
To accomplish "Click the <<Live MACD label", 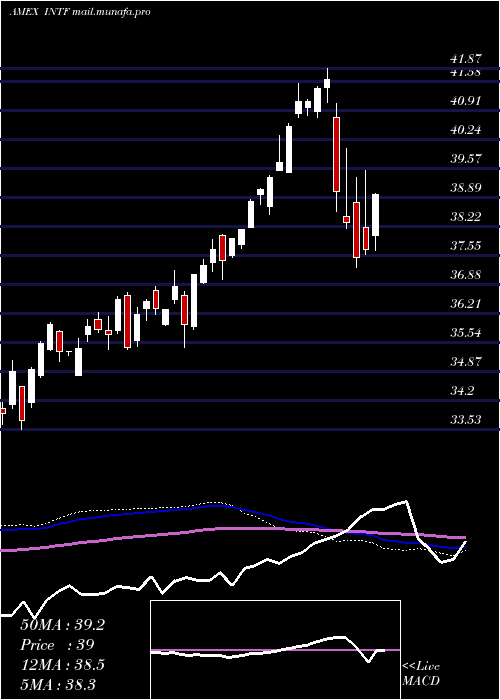I will (x=421, y=674).
